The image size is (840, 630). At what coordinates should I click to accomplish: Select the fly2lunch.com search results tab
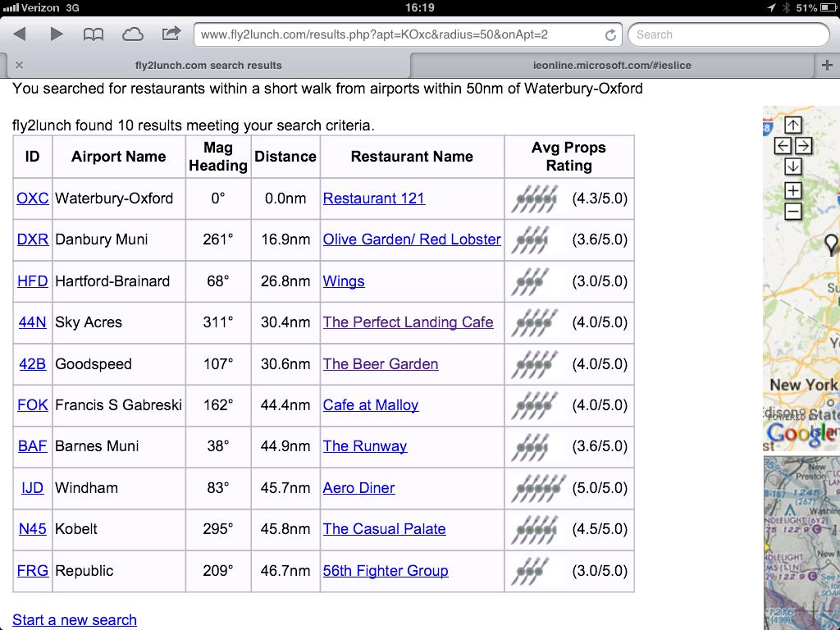tap(208, 66)
